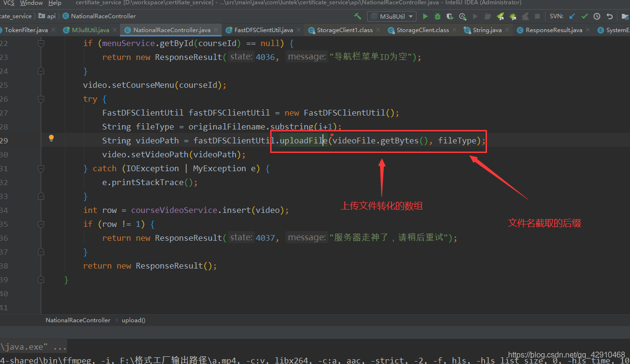Close the String.java tab
This screenshot has width=630, height=364.
[x=507, y=30]
